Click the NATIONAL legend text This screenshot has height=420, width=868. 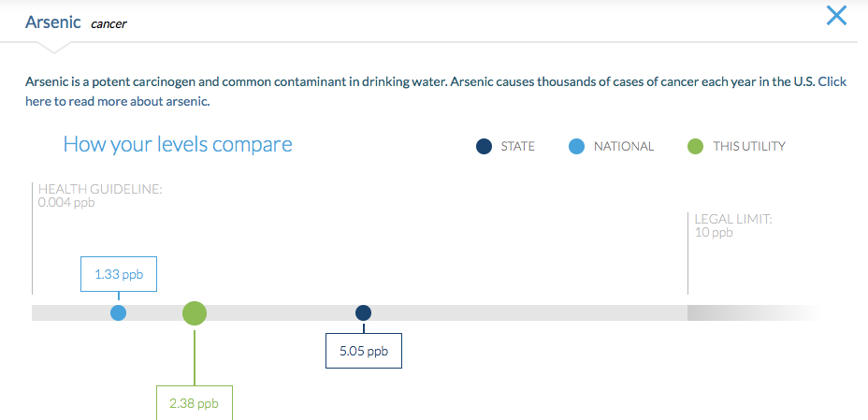click(x=624, y=147)
